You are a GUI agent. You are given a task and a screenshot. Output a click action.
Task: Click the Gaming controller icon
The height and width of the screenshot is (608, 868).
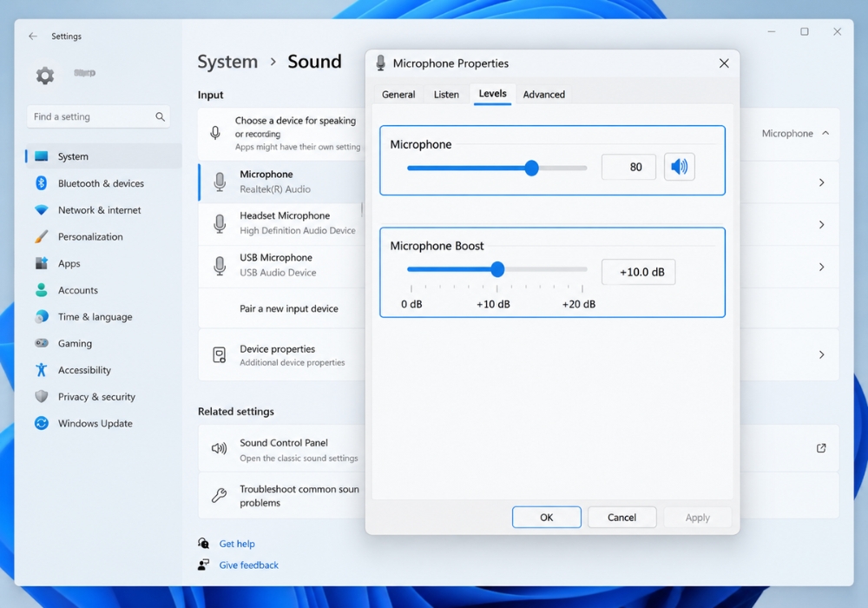41,343
